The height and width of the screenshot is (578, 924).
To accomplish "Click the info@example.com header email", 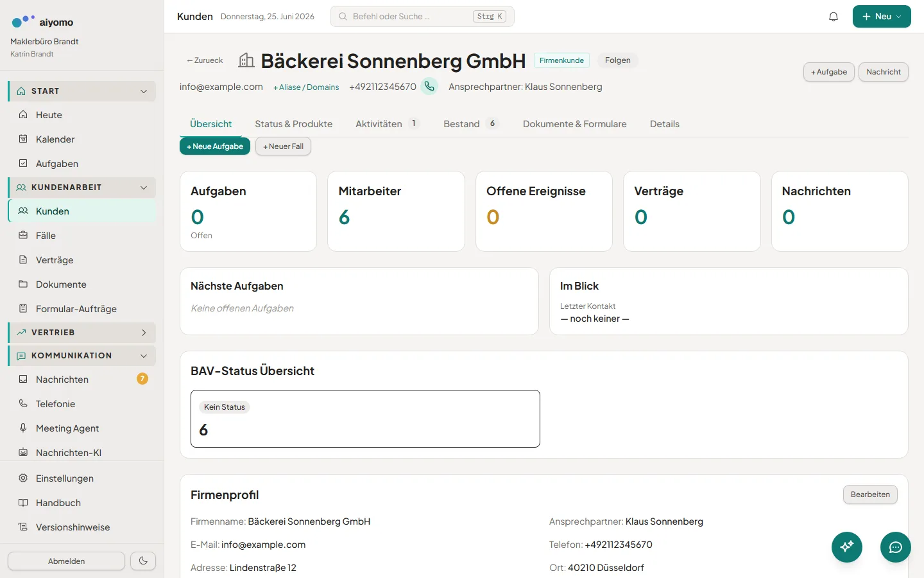I will pyautogui.click(x=221, y=87).
